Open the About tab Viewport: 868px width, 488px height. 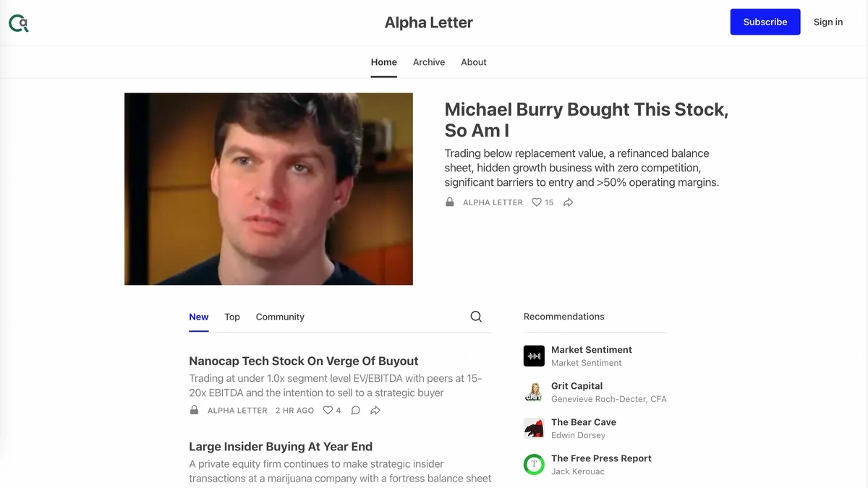474,62
